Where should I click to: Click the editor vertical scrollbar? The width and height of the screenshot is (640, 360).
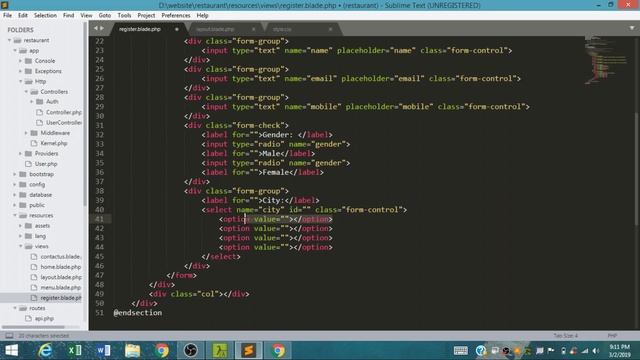[636, 169]
